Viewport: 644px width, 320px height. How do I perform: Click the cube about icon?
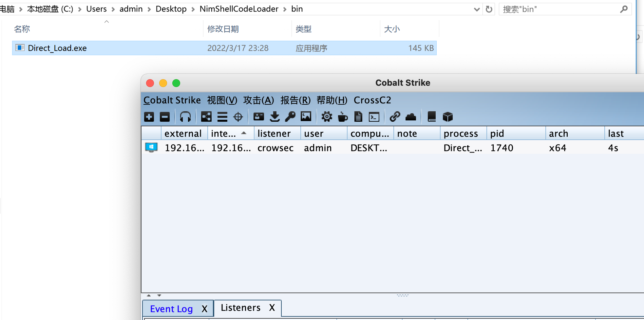[x=448, y=117]
